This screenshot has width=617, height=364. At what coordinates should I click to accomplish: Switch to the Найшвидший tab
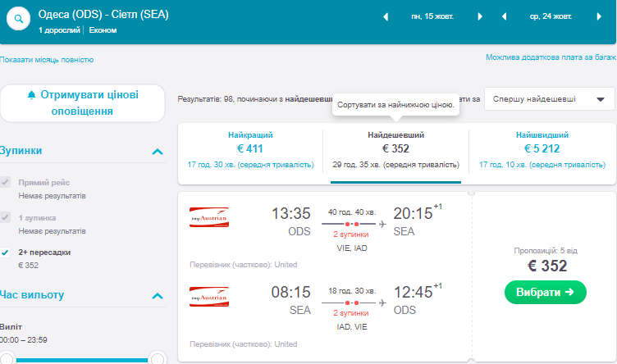click(542, 150)
